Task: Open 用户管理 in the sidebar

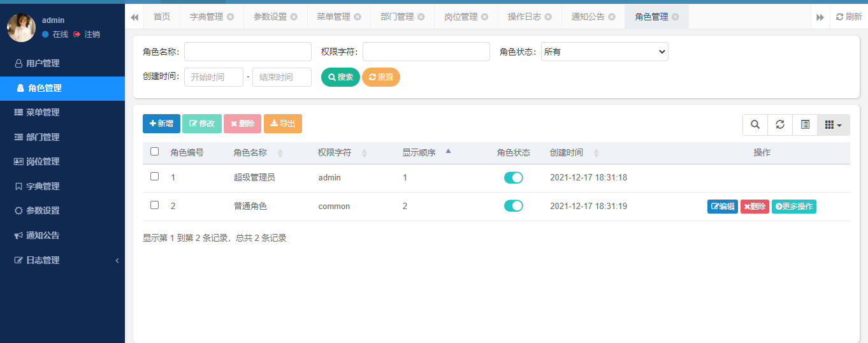Action: tap(62, 64)
